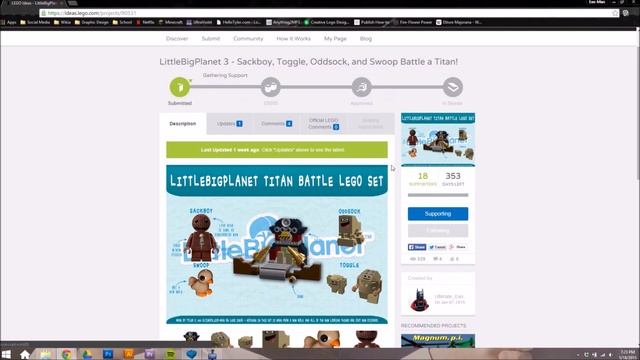Click the system tray clock
The height and width of the screenshot is (360, 640).
627,354
